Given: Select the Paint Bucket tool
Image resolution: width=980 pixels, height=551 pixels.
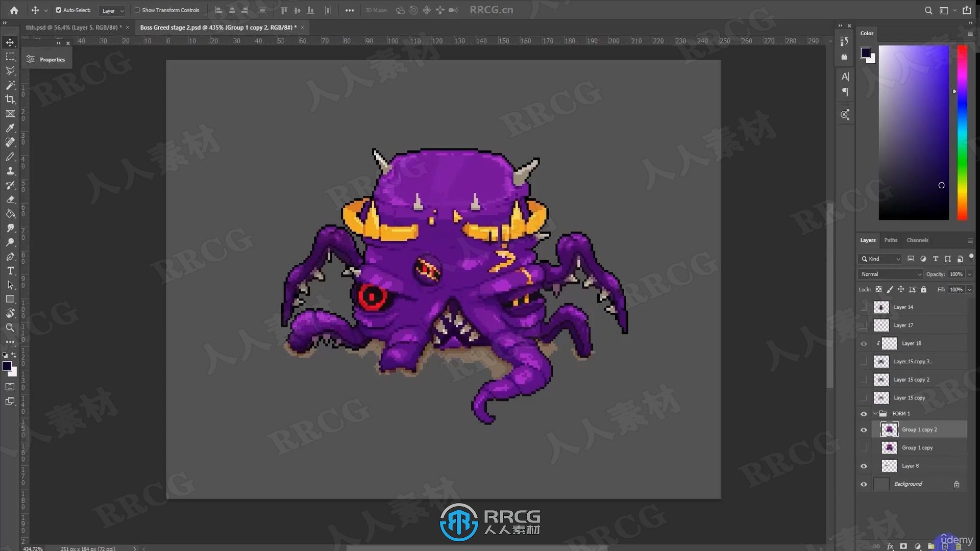Looking at the screenshot, I should 10,214.
